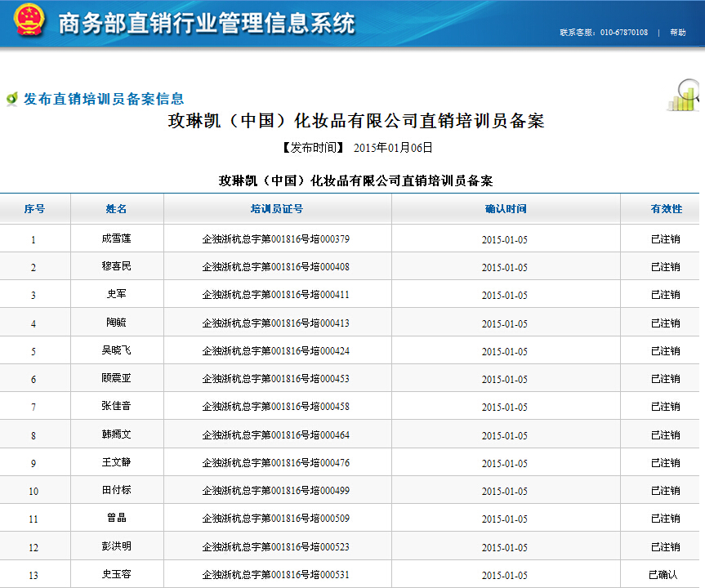Click the 2015-01-05 date in 史玉容's row
This screenshot has height=588, width=705.
pos(505,576)
